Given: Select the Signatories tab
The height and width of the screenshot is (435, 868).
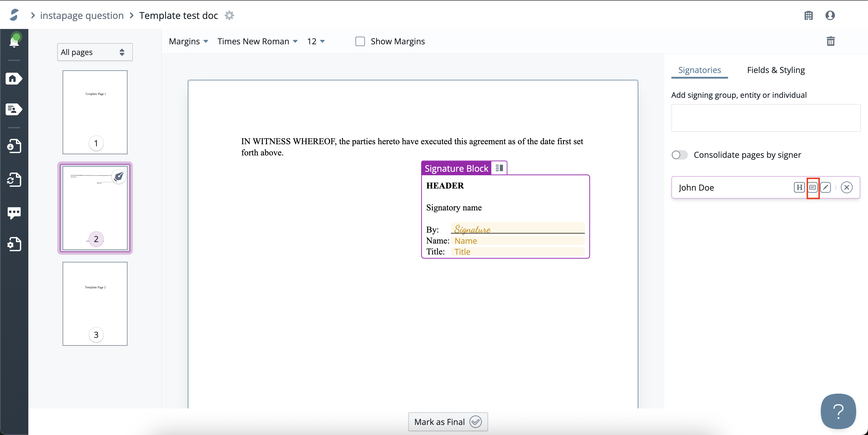Looking at the screenshot, I should coord(699,70).
